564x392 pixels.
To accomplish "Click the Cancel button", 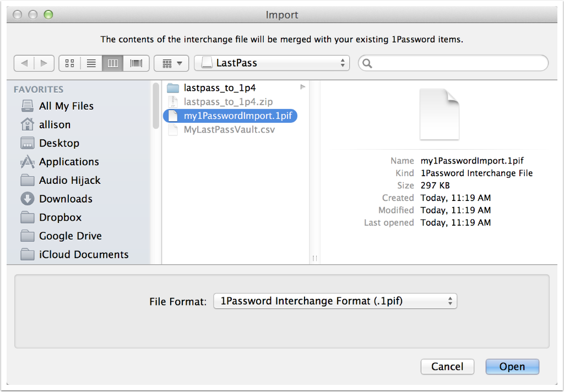I will (447, 367).
